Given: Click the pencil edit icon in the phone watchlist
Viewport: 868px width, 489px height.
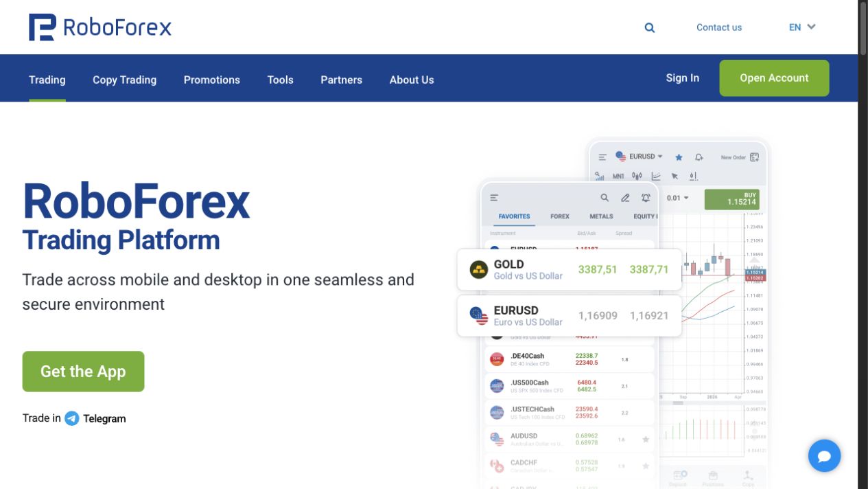Looking at the screenshot, I should pyautogui.click(x=625, y=198).
